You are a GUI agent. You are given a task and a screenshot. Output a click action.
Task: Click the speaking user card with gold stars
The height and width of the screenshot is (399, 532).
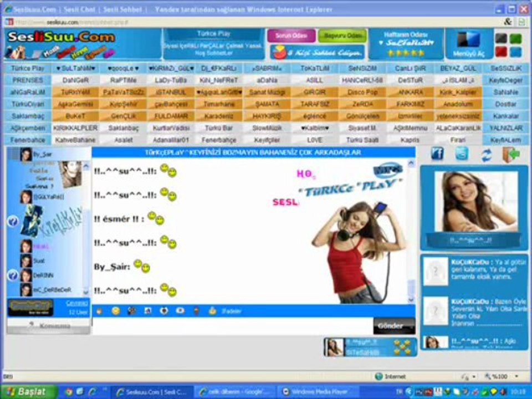(x=371, y=347)
